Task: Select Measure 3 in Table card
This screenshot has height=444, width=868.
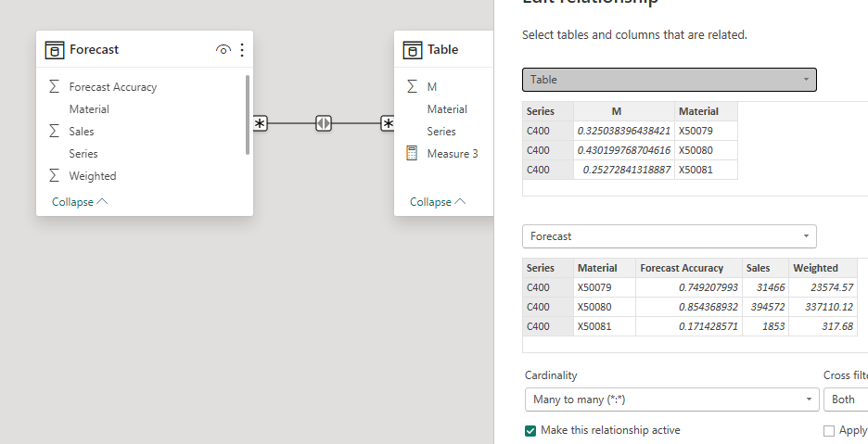Action: click(x=453, y=153)
